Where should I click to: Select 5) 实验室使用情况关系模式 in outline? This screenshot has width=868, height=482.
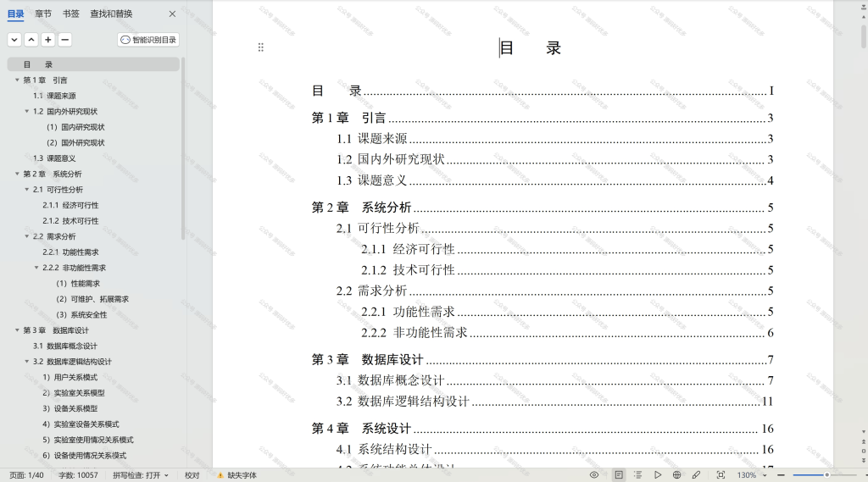pos(88,440)
